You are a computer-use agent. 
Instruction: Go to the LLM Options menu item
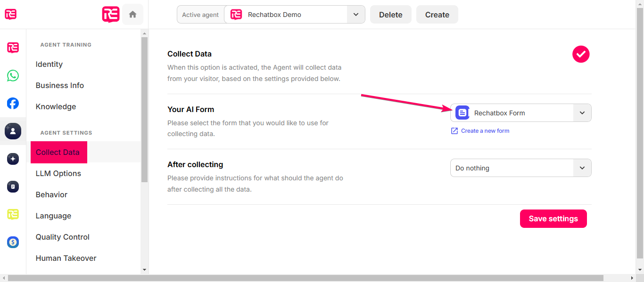[58, 173]
